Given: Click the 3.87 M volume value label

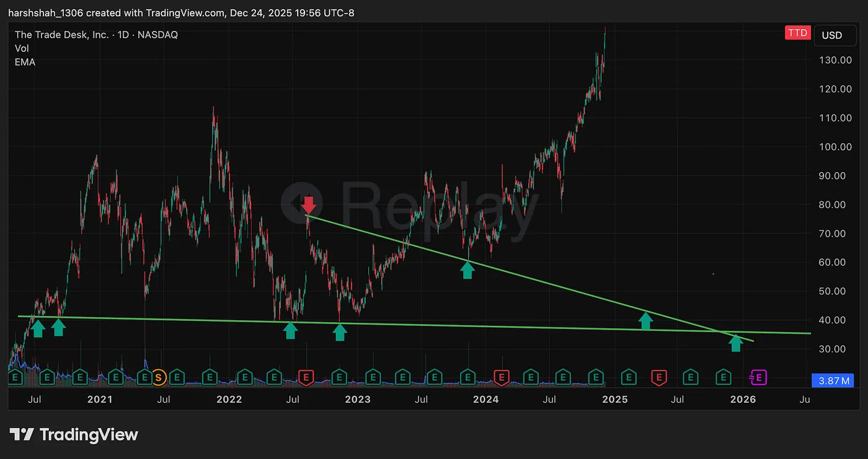Looking at the screenshot, I should 832,380.
